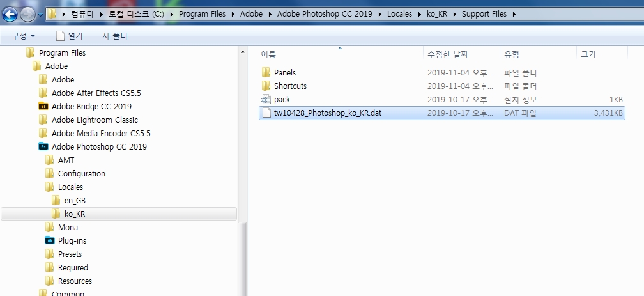Click the Shortcuts folder icon in file list
Viewport: 644px width, 296px height.
click(266, 86)
